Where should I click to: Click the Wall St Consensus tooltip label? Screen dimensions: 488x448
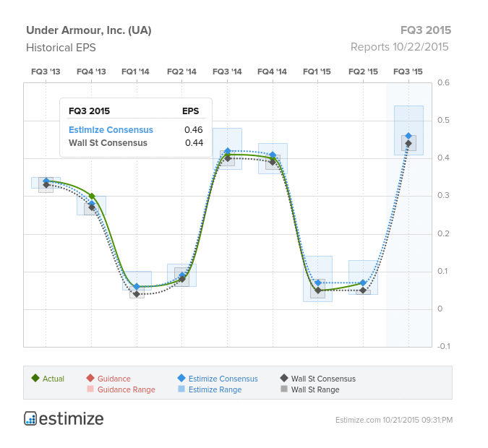coord(108,143)
